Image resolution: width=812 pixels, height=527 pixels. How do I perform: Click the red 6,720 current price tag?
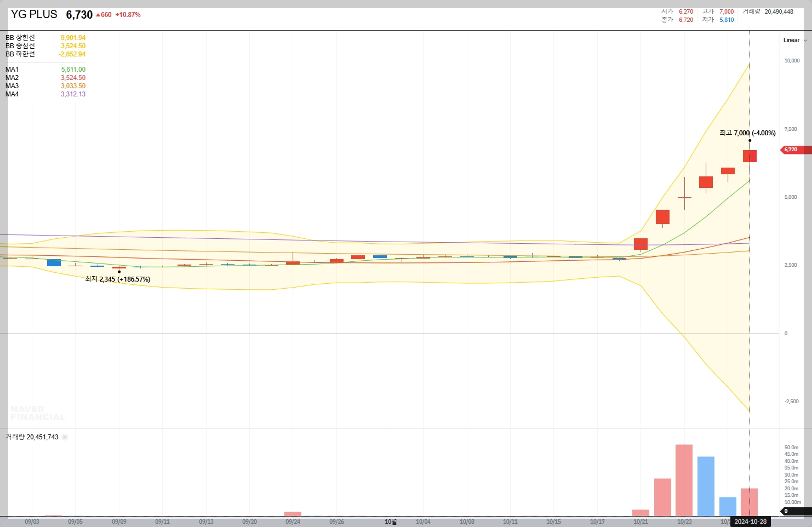pos(795,150)
